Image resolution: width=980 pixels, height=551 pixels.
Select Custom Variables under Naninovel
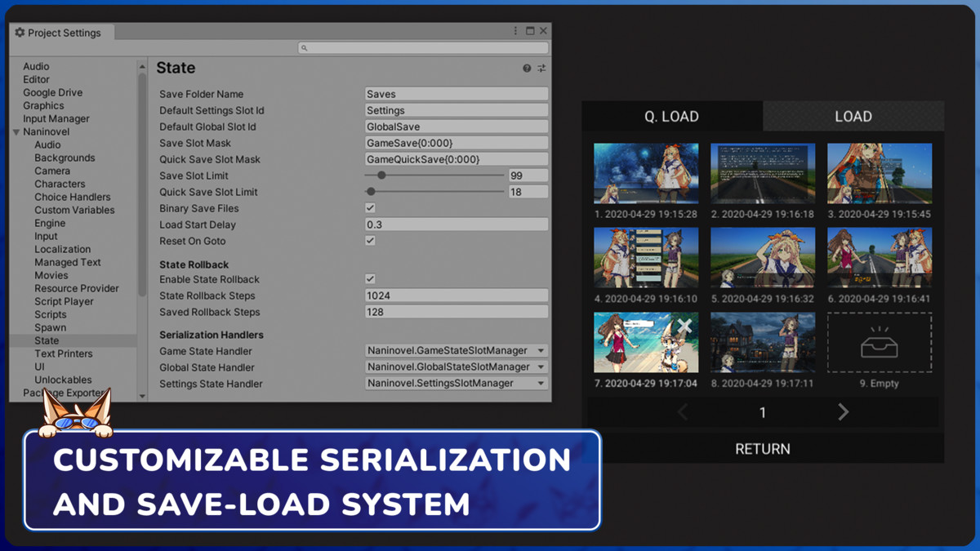point(74,210)
